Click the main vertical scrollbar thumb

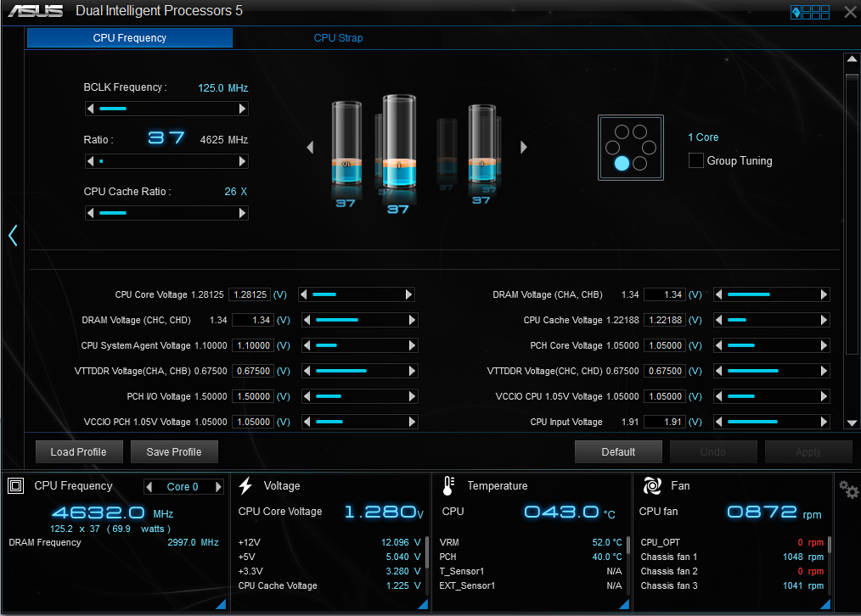[x=852, y=214]
